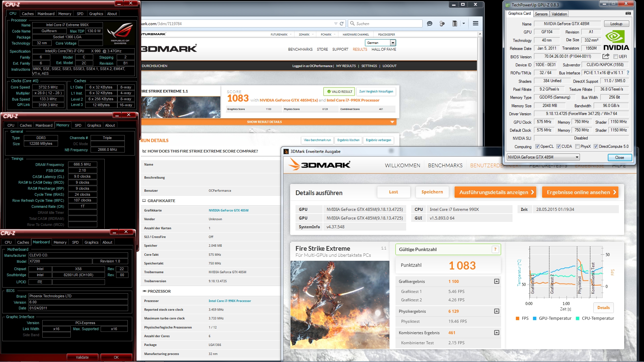644x362 pixels.
Task: Click the HALL OF FAME link
Action: pyautogui.click(x=384, y=49)
